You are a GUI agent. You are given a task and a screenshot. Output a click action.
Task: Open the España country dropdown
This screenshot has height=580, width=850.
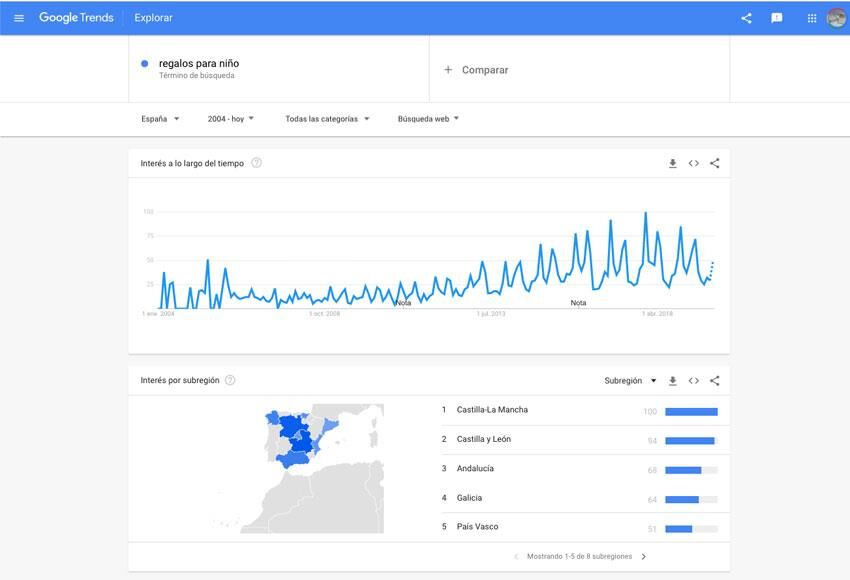(x=160, y=119)
